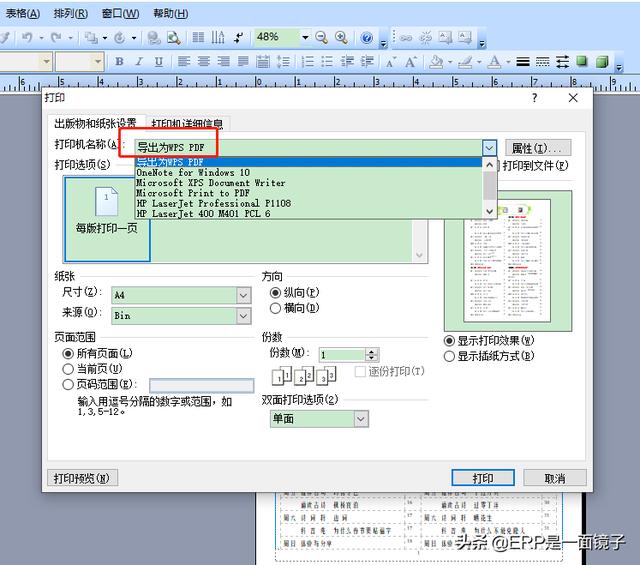Click the dialog help question mark button
This screenshot has width=640, height=565.
535,98
